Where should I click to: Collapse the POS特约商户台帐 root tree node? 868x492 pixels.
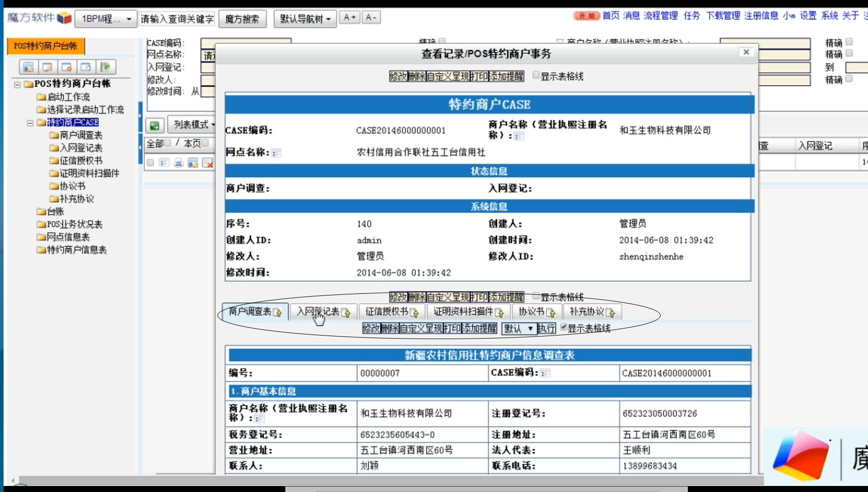click(x=17, y=85)
